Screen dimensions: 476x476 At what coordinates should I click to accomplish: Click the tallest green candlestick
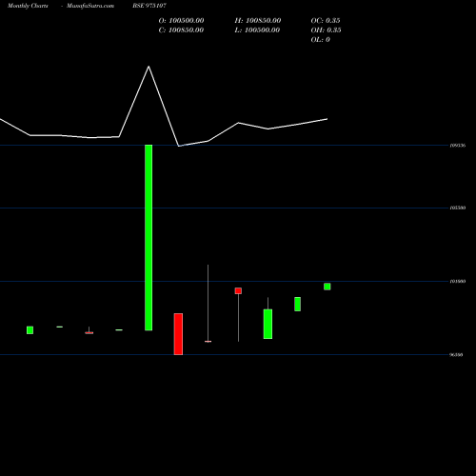(149, 237)
